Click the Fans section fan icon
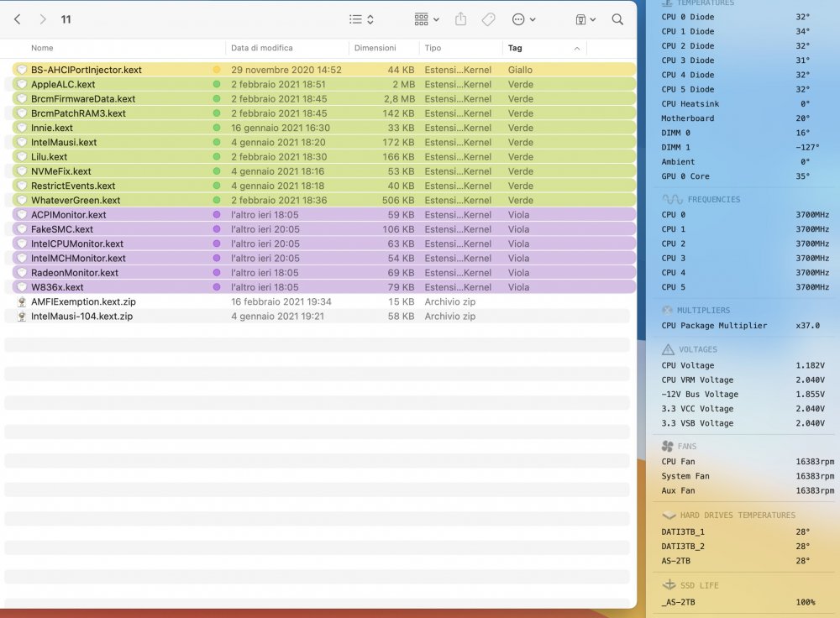The width and height of the screenshot is (840, 618). coord(668,446)
